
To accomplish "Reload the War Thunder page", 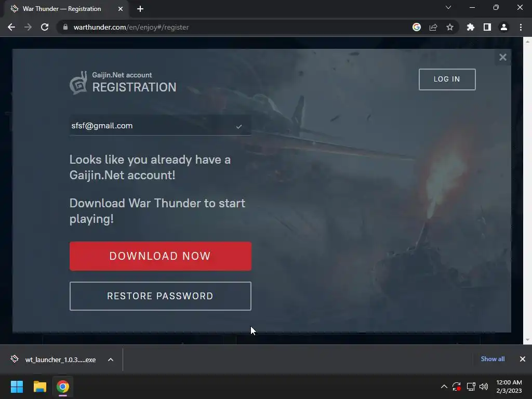I will (x=45, y=27).
